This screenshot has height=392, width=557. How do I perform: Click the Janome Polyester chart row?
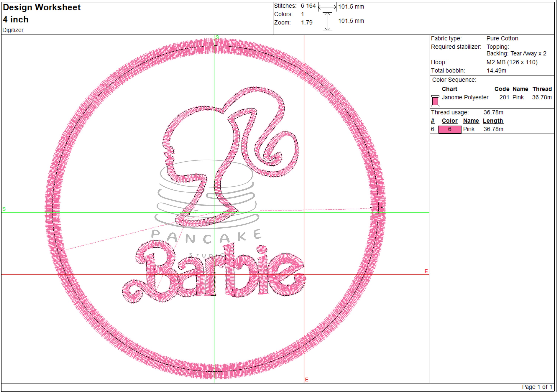click(465, 97)
